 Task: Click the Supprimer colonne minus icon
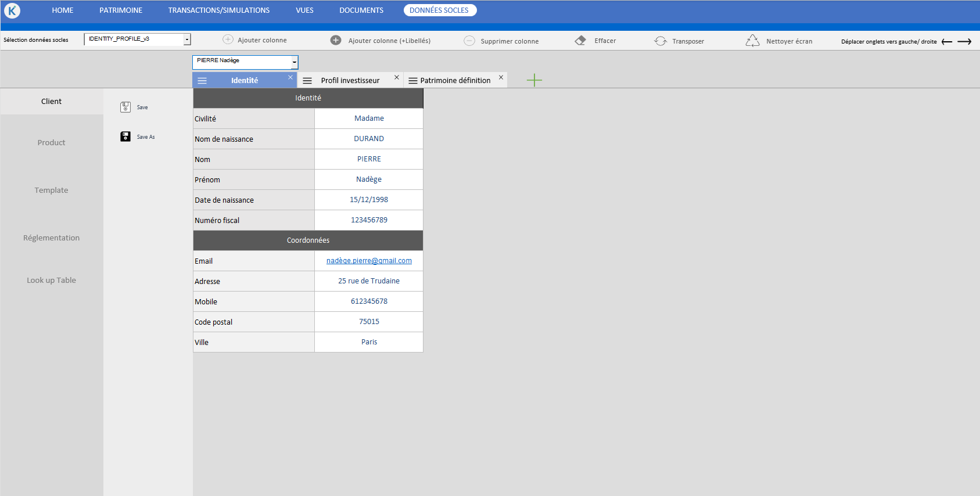[469, 41]
